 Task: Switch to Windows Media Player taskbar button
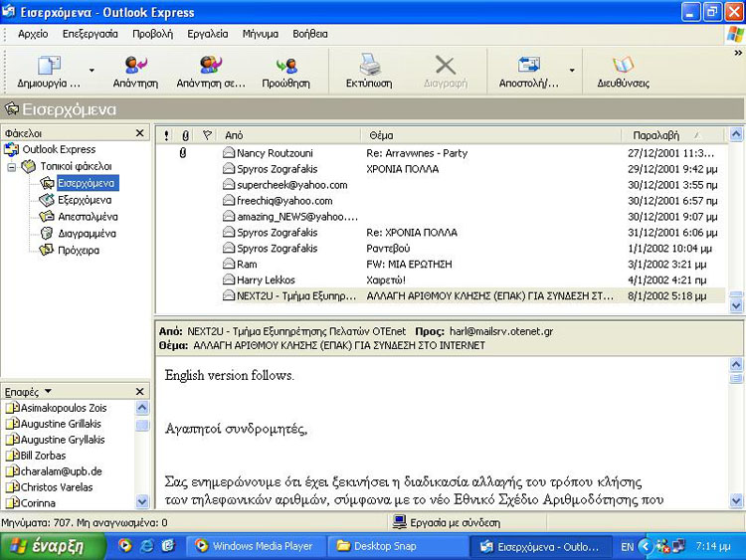tap(256, 546)
